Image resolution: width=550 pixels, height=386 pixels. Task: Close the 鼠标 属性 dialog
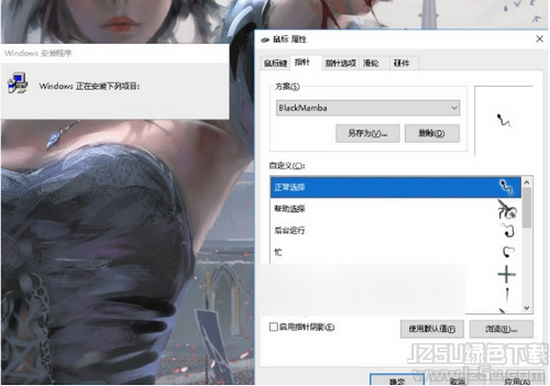540,39
